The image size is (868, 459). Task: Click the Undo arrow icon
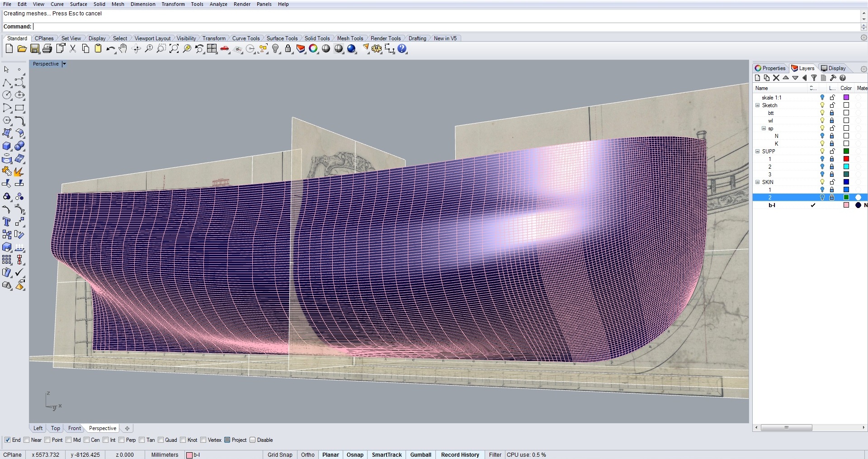(110, 49)
